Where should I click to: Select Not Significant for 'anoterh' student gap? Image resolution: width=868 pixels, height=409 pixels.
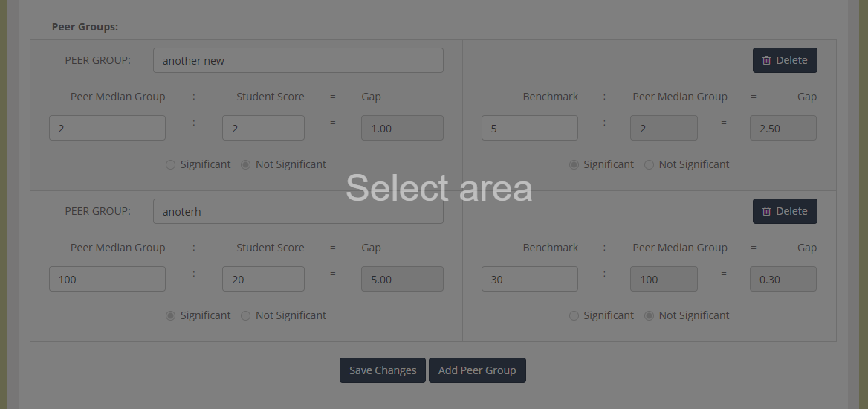click(x=246, y=315)
